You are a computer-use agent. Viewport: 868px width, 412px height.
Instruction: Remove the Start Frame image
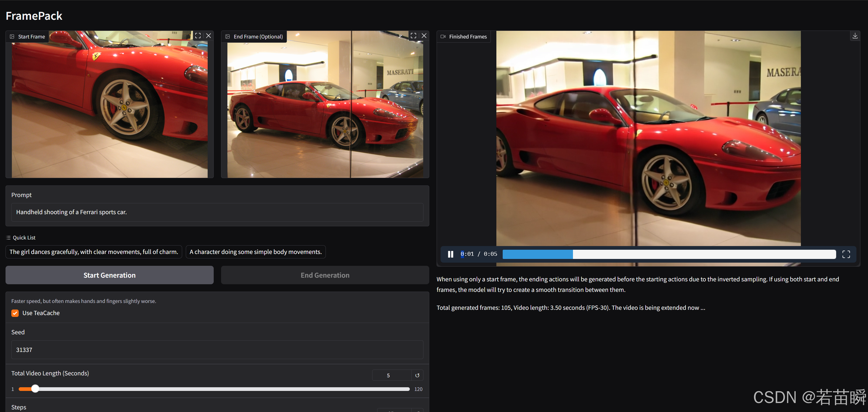[x=208, y=36]
